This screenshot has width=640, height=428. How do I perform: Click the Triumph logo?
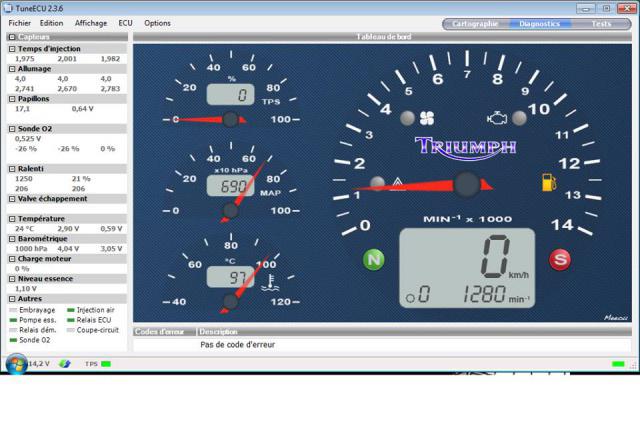(x=465, y=147)
